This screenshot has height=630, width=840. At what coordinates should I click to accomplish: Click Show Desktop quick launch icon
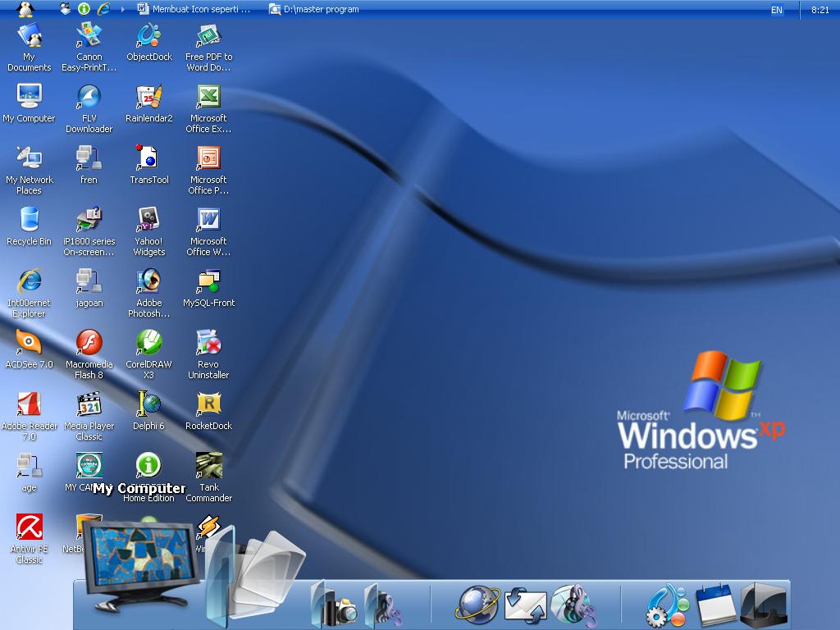pyautogui.click(x=66, y=9)
